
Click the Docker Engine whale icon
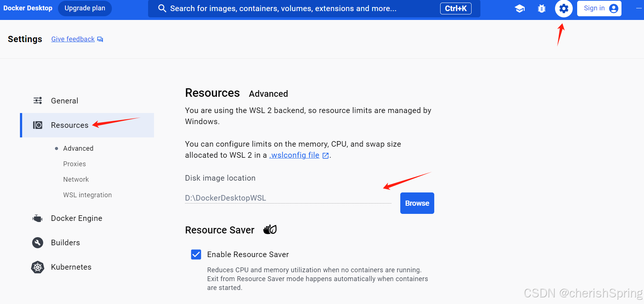coord(38,218)
